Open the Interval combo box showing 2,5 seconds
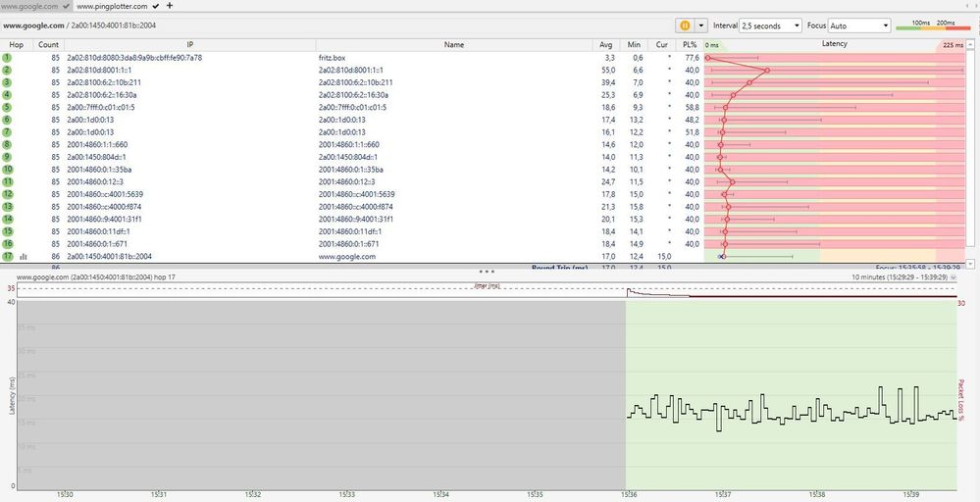 coord(770,25)
